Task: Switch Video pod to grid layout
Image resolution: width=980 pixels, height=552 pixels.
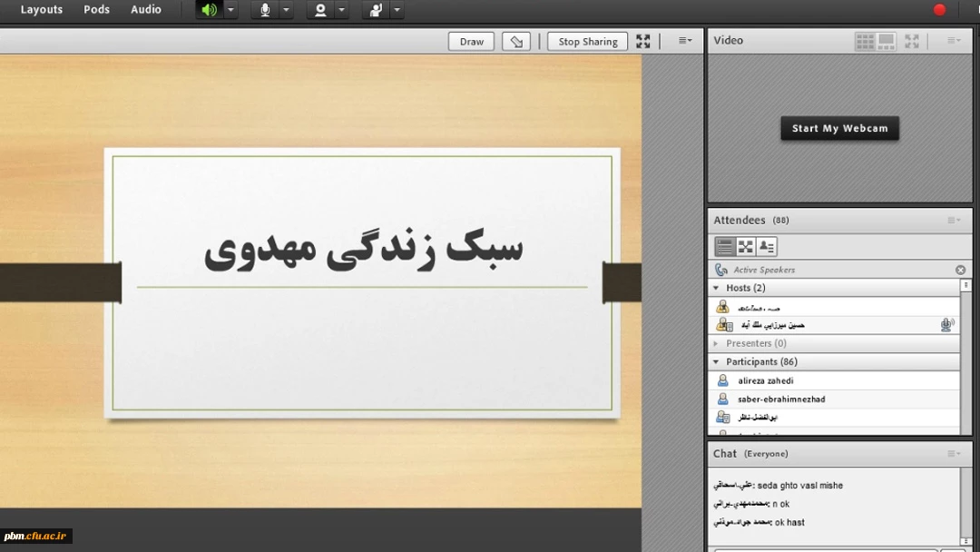Action: coord(865,41)
